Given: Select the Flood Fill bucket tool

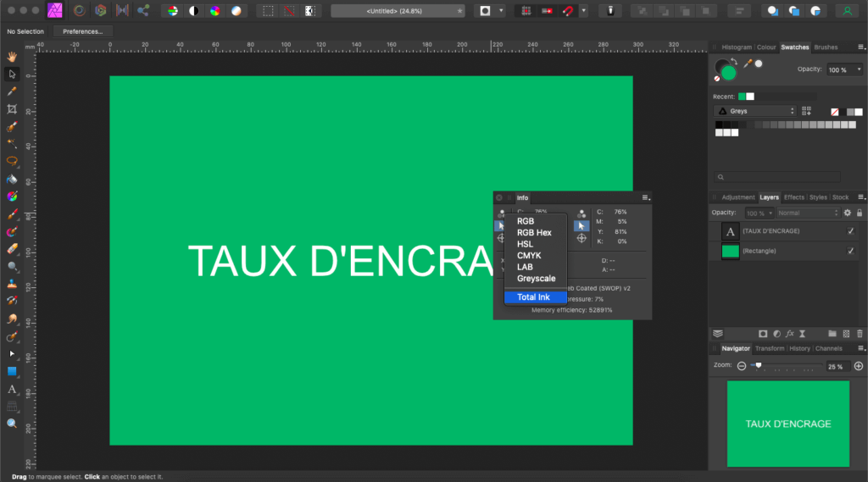Looking at the screenshot, I should click(x=12, y=180).
